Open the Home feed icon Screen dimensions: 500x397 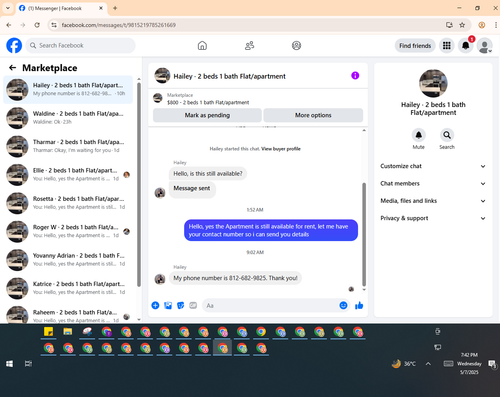[x=202, y=45]
